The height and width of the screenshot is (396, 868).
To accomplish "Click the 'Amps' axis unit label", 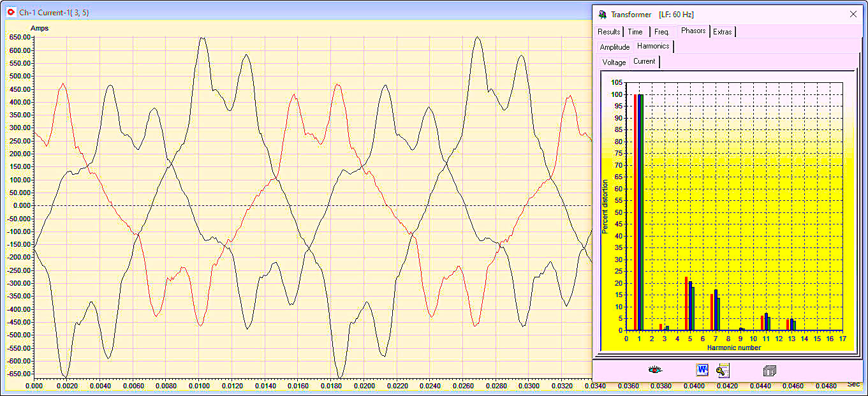I will pyautogui.click(x=40, y=28).
